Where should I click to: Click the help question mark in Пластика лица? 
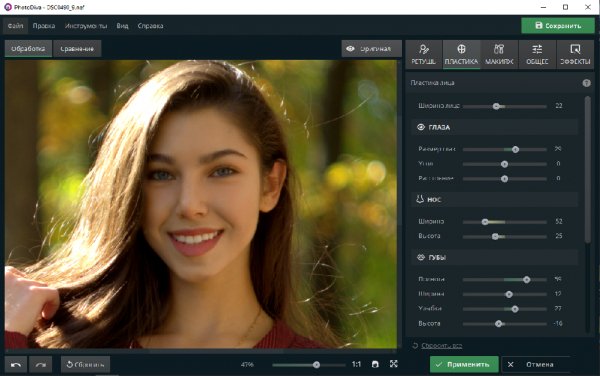pos(586,83)
